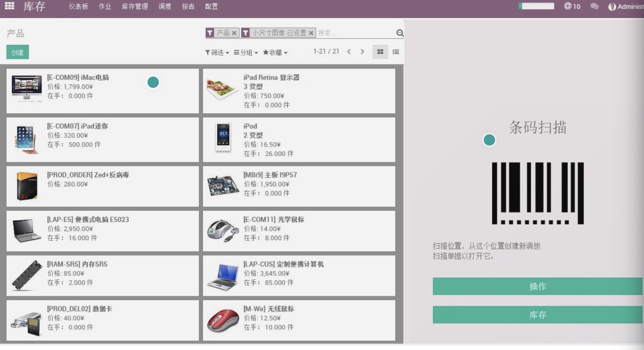
Task: Expand the 收藏 favorites dropdown
Action: (x=275, y=53)
